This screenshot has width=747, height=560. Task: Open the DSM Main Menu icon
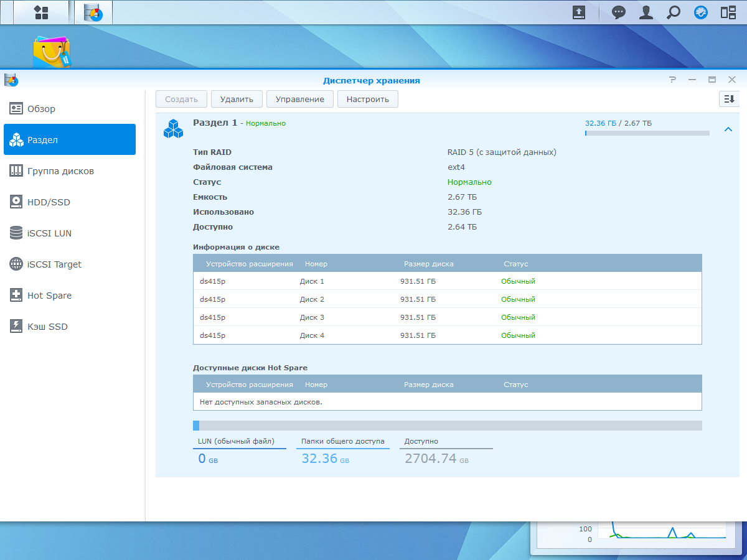(x=41, y=12)
